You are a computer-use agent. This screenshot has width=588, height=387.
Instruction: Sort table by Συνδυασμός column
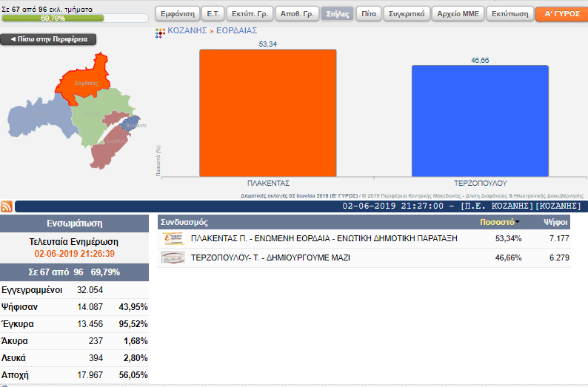pos(184,222)
